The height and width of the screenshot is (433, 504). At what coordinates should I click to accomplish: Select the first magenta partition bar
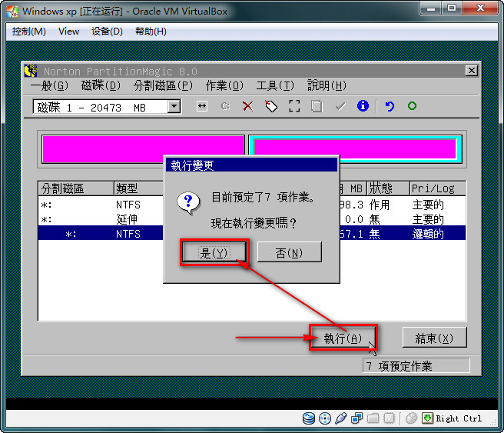tap(143, 149)
